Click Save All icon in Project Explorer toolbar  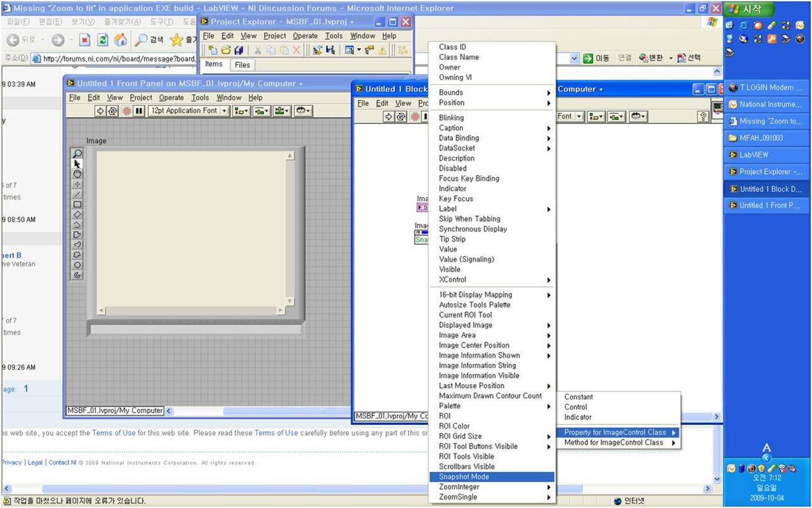pos(239,50)
